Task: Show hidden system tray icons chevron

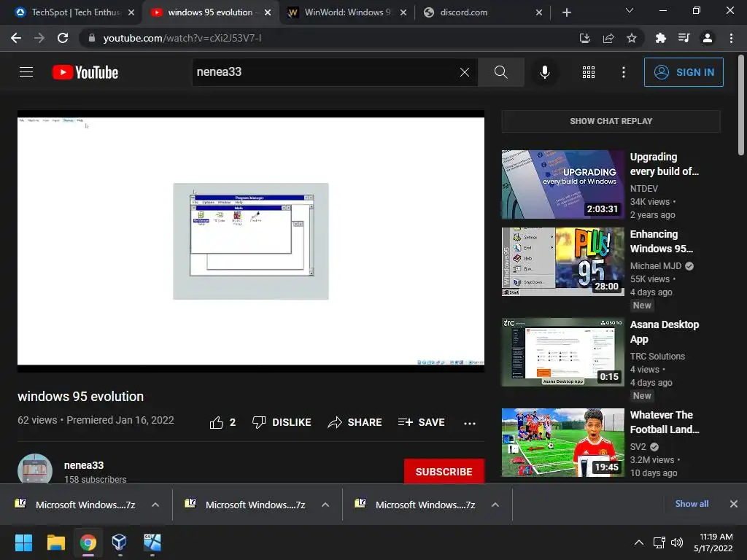Action: (639, 542)
